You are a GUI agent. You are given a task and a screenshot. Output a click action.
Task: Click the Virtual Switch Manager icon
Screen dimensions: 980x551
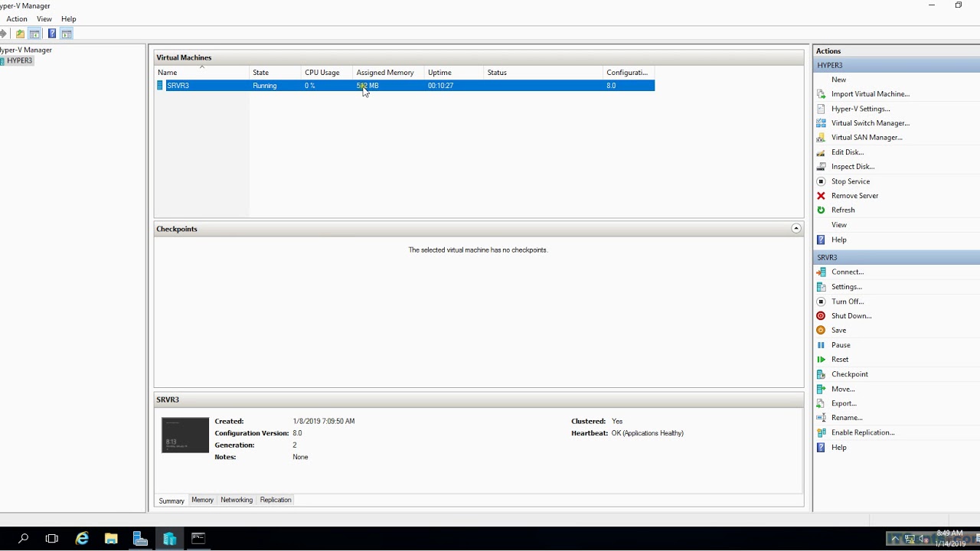coord(821,123)
